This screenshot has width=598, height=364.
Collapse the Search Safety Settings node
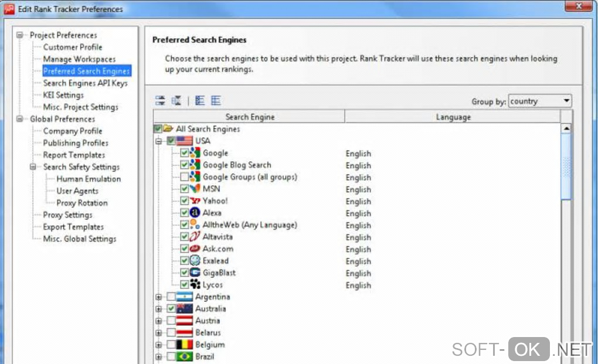[33, 167]
